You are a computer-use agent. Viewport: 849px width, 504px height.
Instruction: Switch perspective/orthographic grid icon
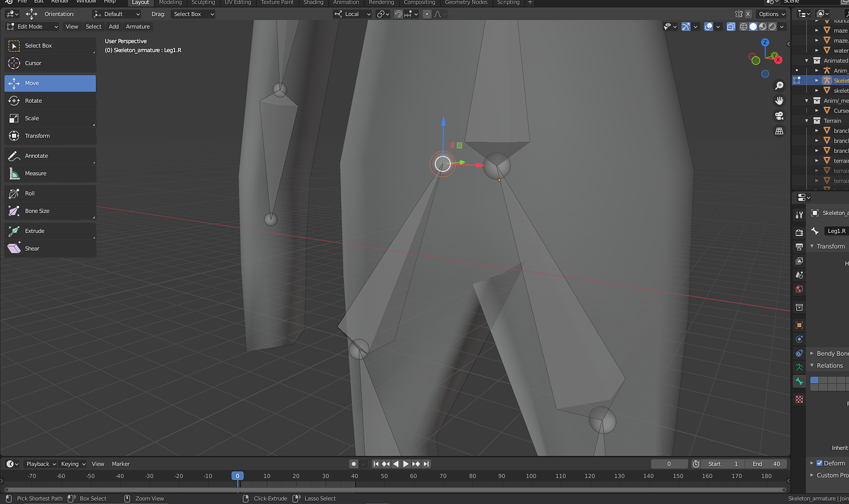tap(779, 131)
